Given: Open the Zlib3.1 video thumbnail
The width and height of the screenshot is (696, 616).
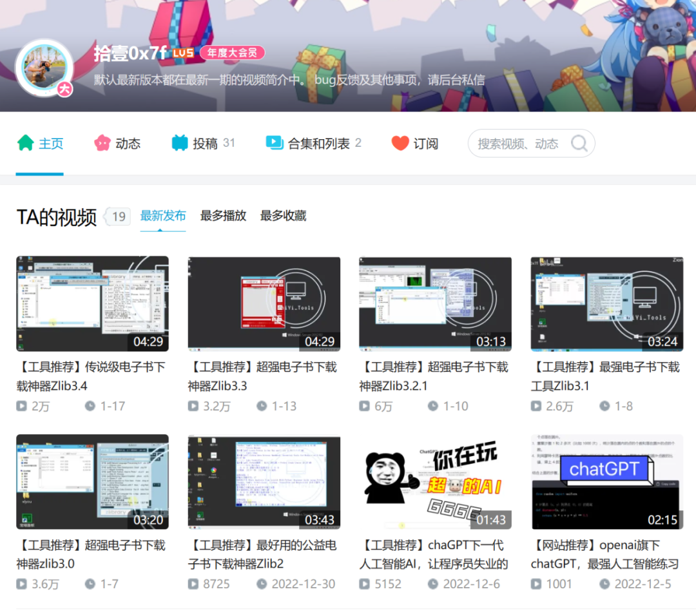Looking at the screenshot, I should [x=607, y=303].
